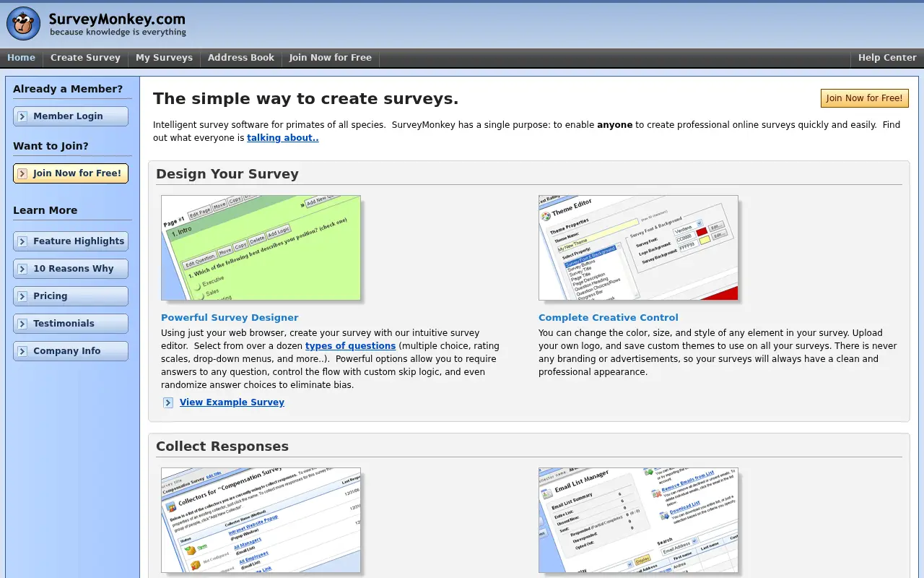This screenshot has width=924, height=578.
Task: Click the arrow icon beside Feature Highlights
Action: (22, 241)
